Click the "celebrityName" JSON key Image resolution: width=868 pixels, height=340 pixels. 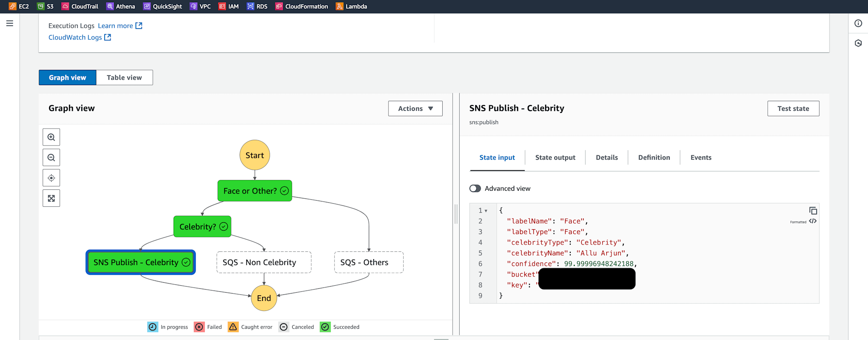538,253
